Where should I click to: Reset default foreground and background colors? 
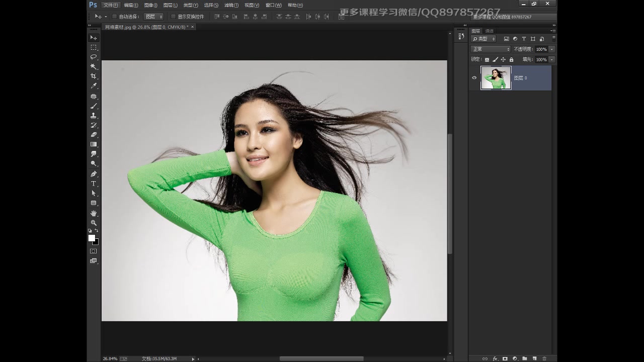90,231
